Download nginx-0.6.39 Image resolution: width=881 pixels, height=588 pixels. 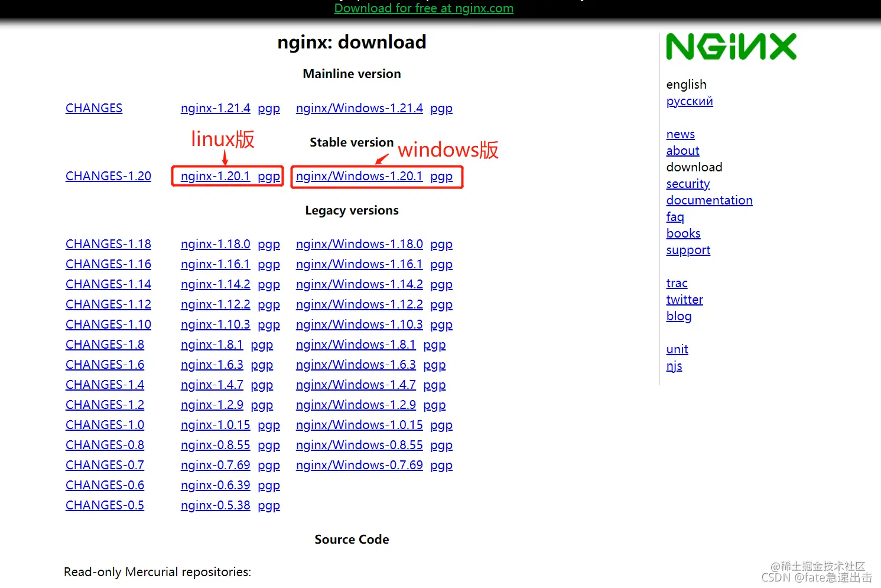[216, 485]
